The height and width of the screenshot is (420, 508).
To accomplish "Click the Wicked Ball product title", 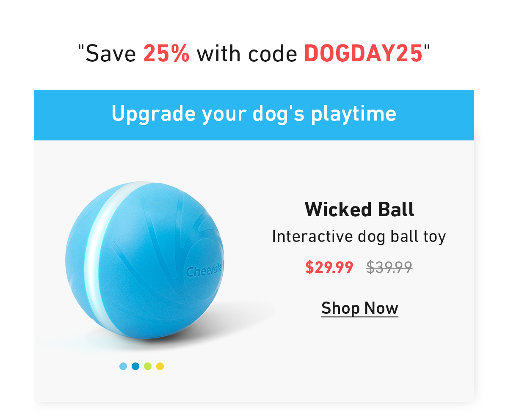I will click(359, 209).
